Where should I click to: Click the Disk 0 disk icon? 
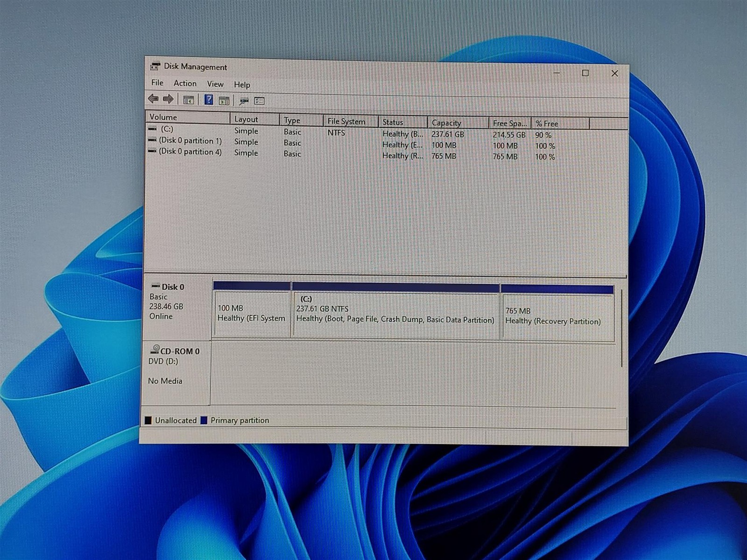[155, 286]
